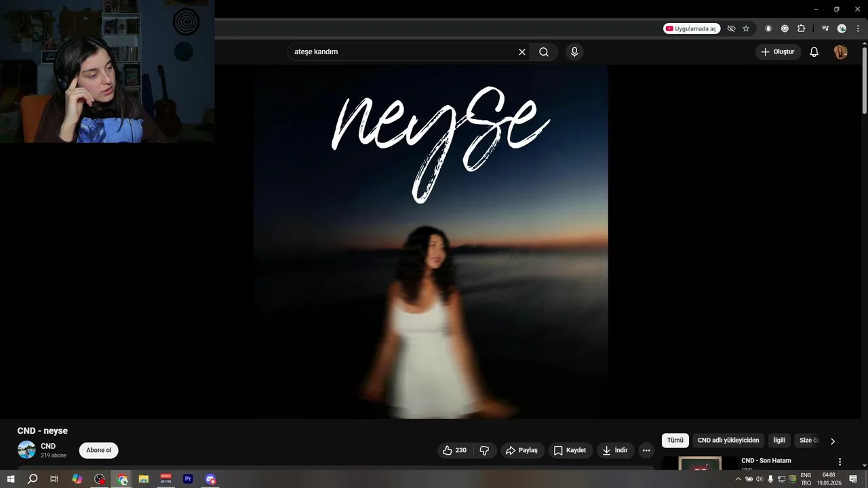Restore the Chrome window size

(836, 9)
